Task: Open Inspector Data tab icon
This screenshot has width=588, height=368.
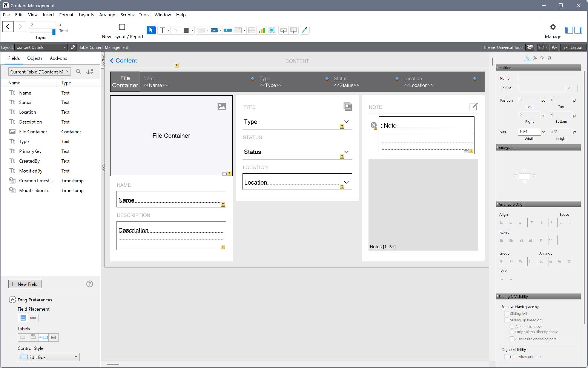Action: click(x=549, y=58)
